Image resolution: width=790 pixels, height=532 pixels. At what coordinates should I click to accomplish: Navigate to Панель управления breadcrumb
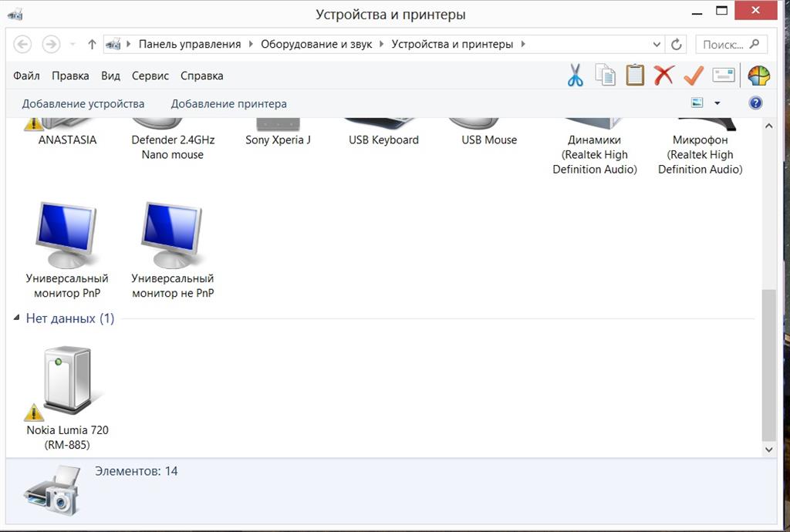point(190,44)
